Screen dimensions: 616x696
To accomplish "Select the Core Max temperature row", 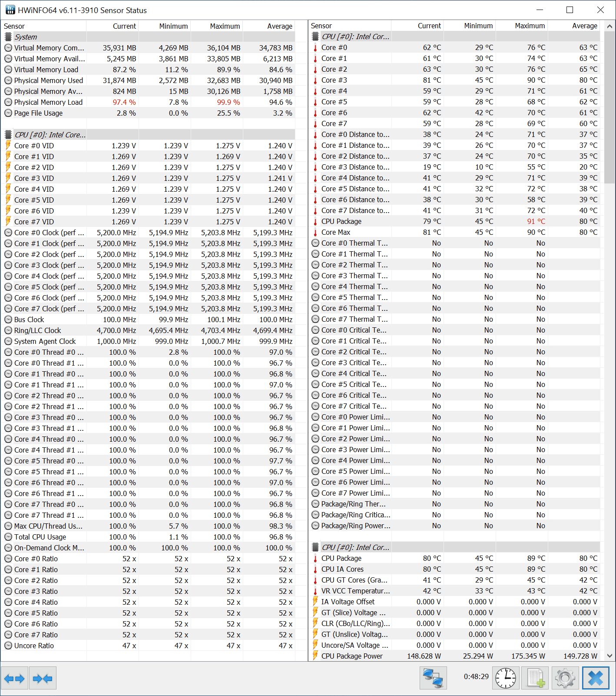I will pyautogui.click(x=454, y=232).
